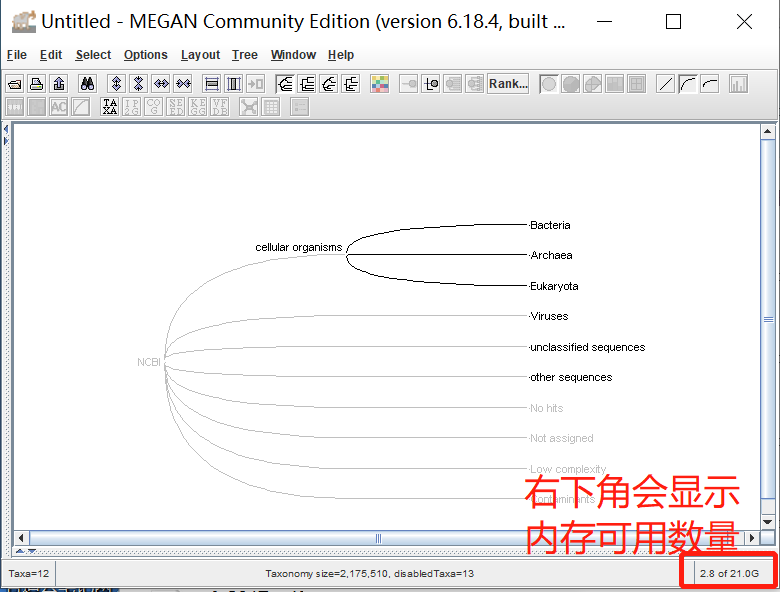Click the memory usage 2.8 of 21.0G
Screen dimensions: 780x592
pyautogui.click(x=729, y=574)
